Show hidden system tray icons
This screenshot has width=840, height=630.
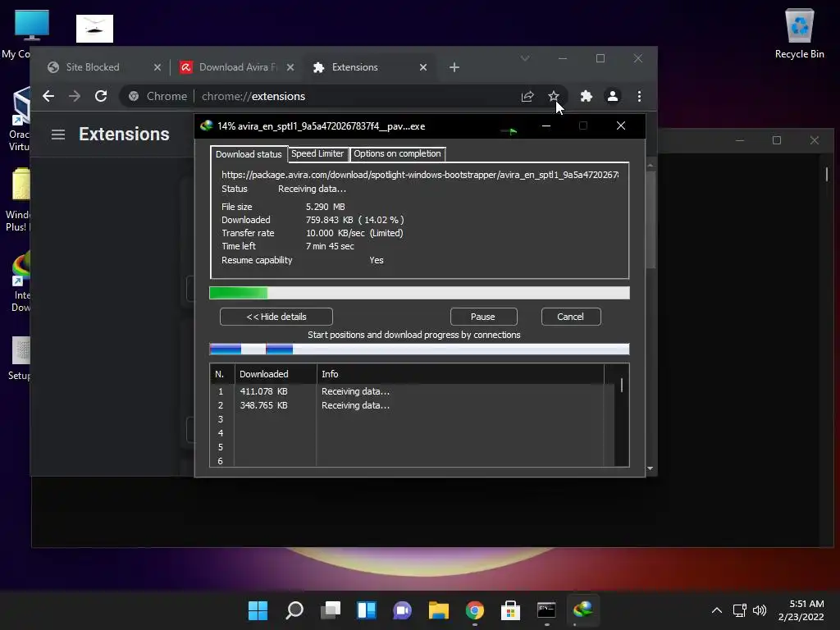point(716,610)
